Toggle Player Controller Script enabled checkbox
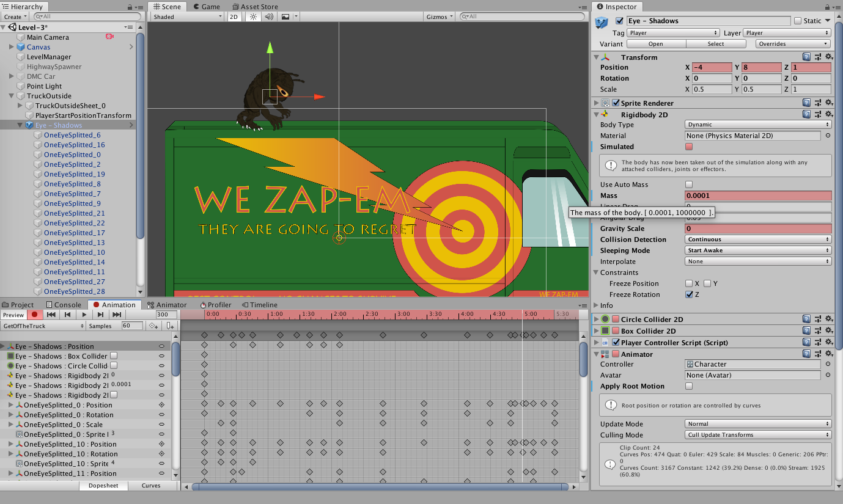 616,343
